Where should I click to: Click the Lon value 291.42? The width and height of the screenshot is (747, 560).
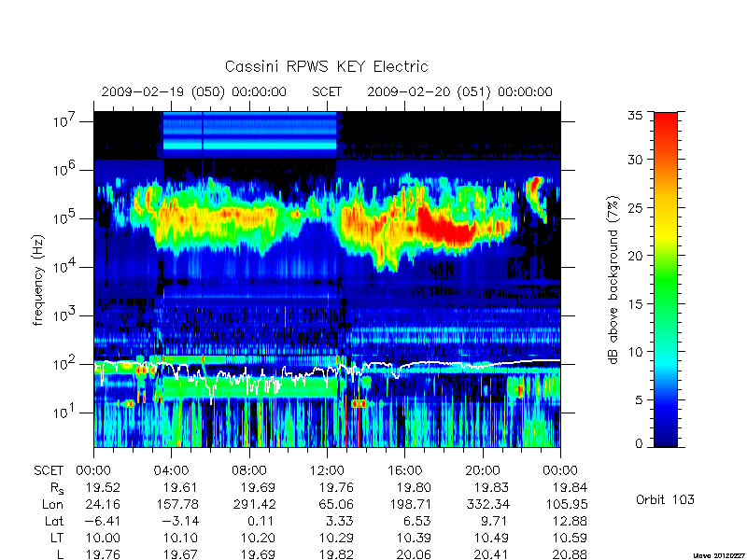[254, 504]
